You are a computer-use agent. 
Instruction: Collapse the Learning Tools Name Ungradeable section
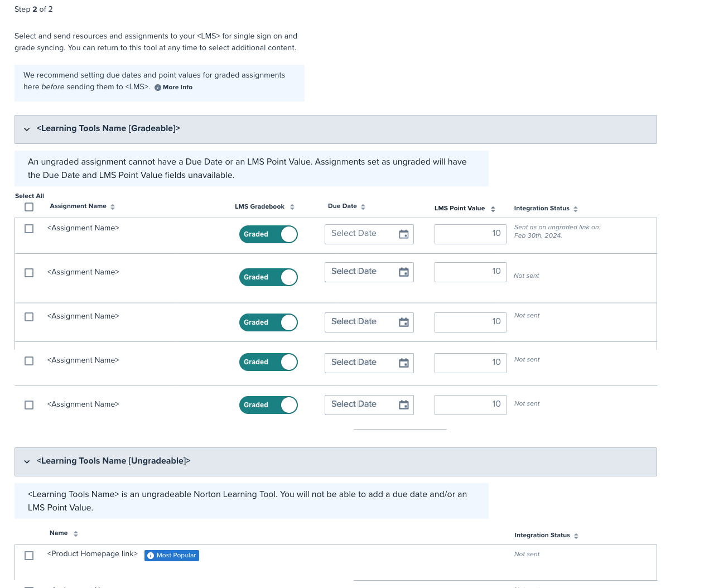click(x=26, y=462)
